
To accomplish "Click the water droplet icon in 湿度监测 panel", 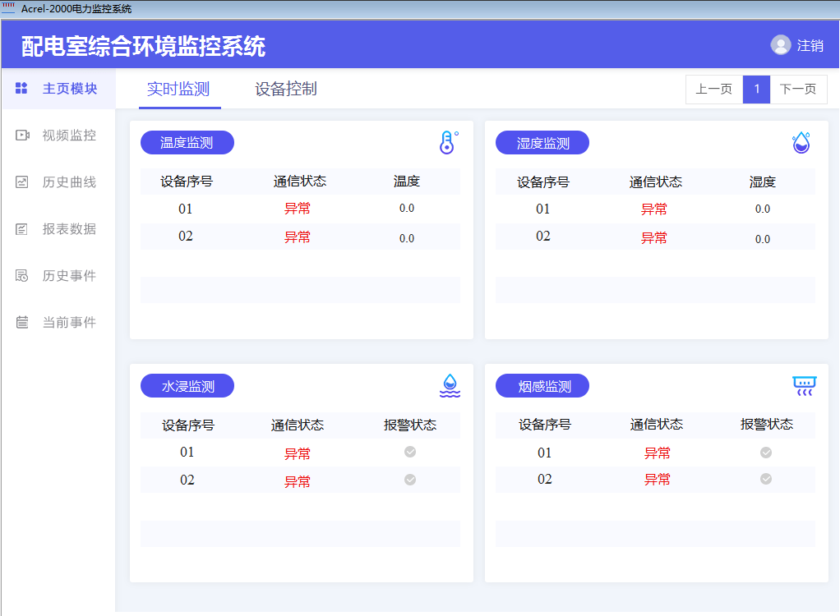I will point(803,141).
